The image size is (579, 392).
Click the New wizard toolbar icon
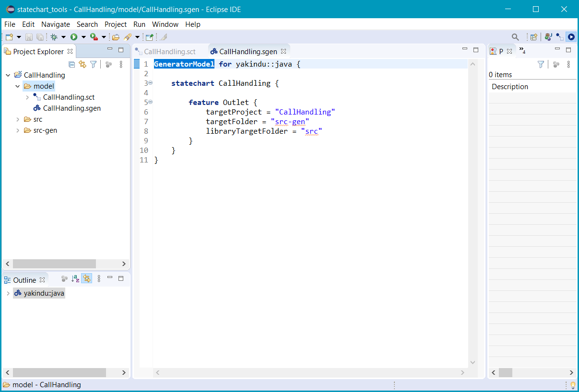click(x=9, y=37)
